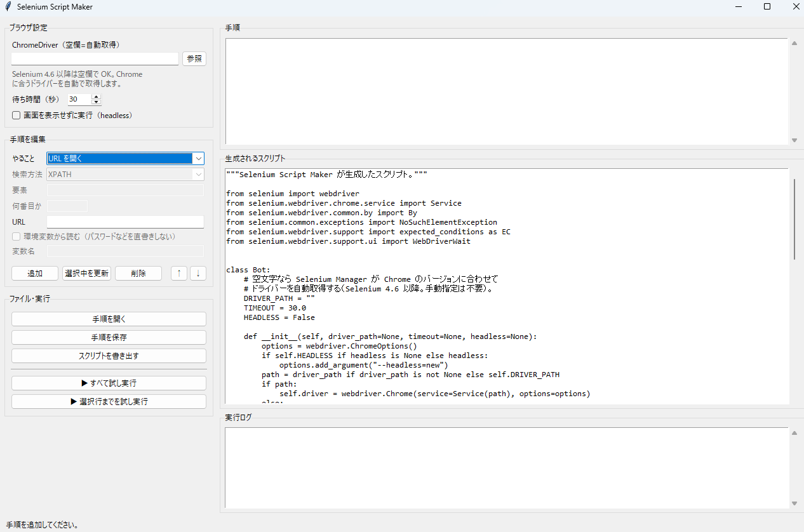Click the Selenium Script Maker feather icon
Viewport: 804px width, 532px height.
[8, 6]
